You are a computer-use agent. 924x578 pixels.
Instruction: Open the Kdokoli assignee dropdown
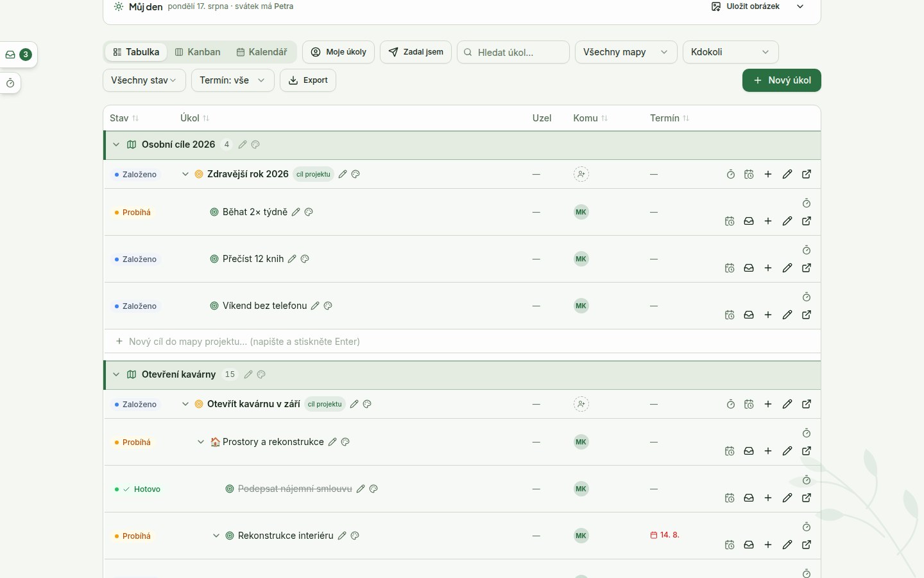click(x=731, y=52)
